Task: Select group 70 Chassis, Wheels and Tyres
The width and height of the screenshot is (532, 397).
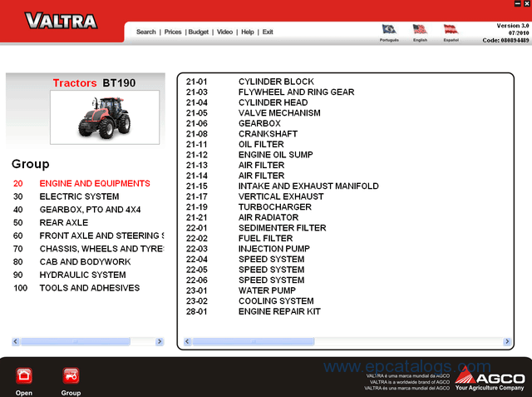Action: (89, 249)
